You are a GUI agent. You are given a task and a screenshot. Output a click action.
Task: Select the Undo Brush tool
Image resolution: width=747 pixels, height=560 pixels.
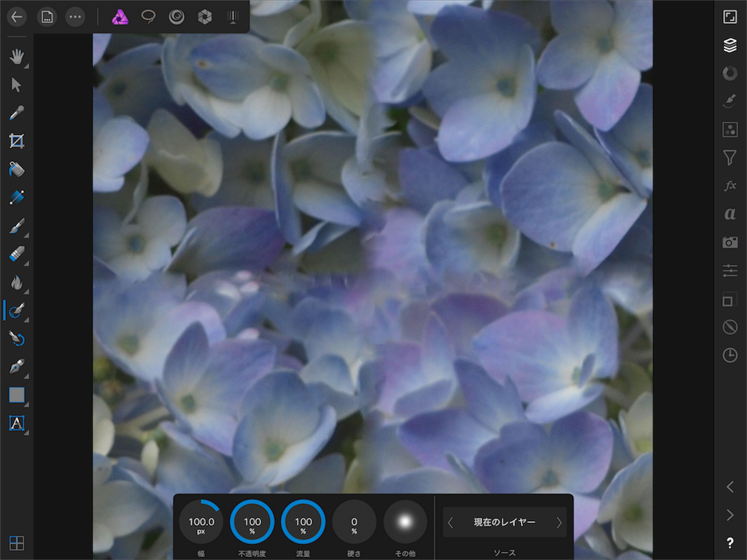point(17,338)
